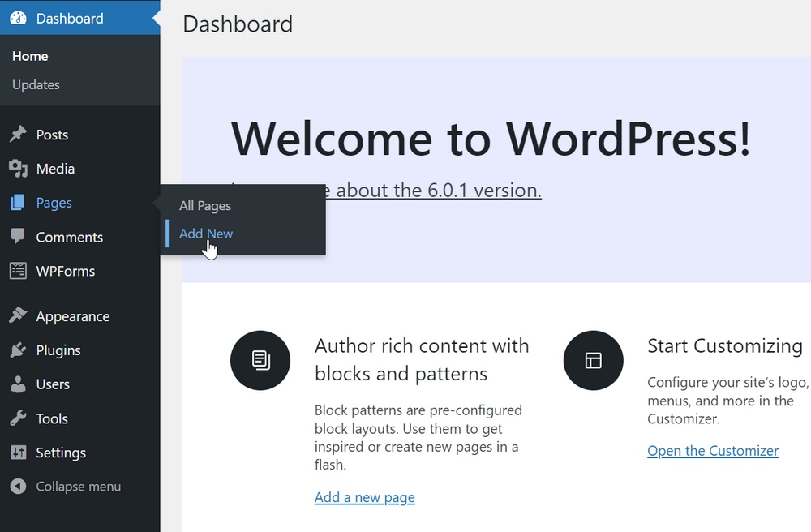The width and height of the screenshot is (811, 532).
Task: Open the Updates submenu item
Action: [x=36, y=85]
